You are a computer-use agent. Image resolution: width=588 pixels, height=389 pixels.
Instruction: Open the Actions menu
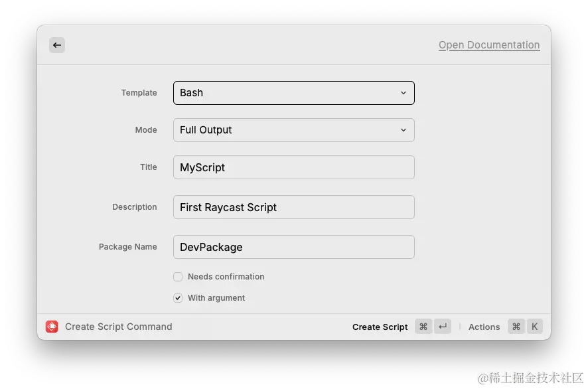click(484, 327)
